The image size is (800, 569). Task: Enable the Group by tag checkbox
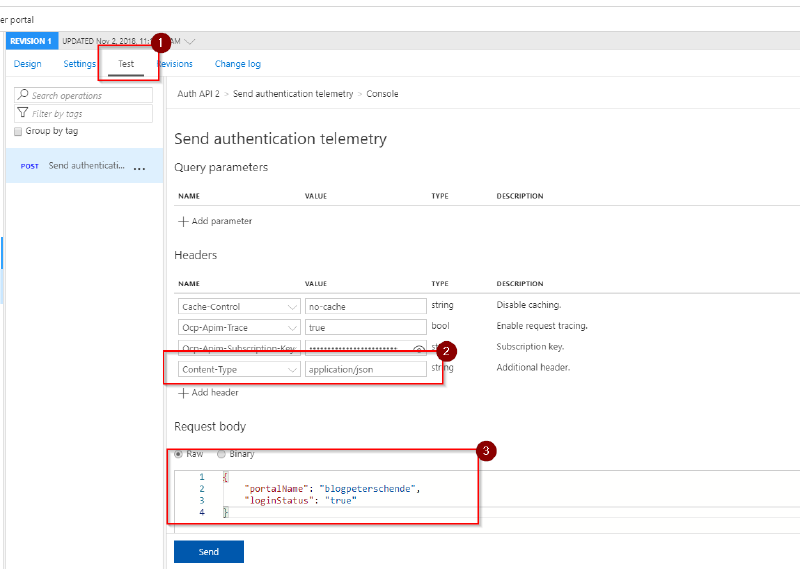point(18,131)
